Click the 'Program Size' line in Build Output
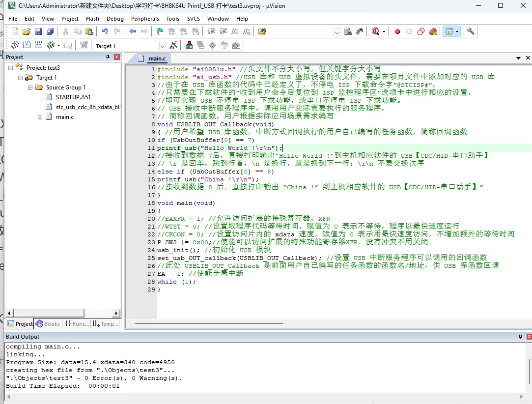532x404 pixels. (x=90, y=363)
